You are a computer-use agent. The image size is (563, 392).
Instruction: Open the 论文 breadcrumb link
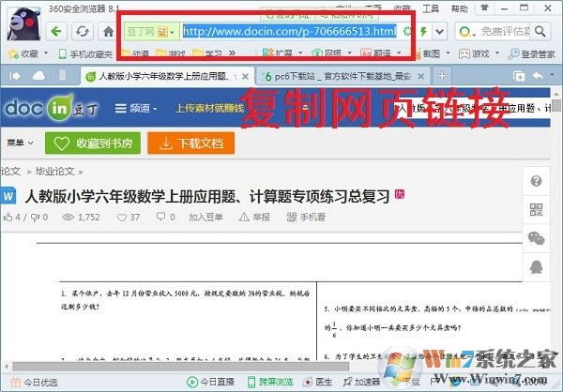[x=10, y=172]
